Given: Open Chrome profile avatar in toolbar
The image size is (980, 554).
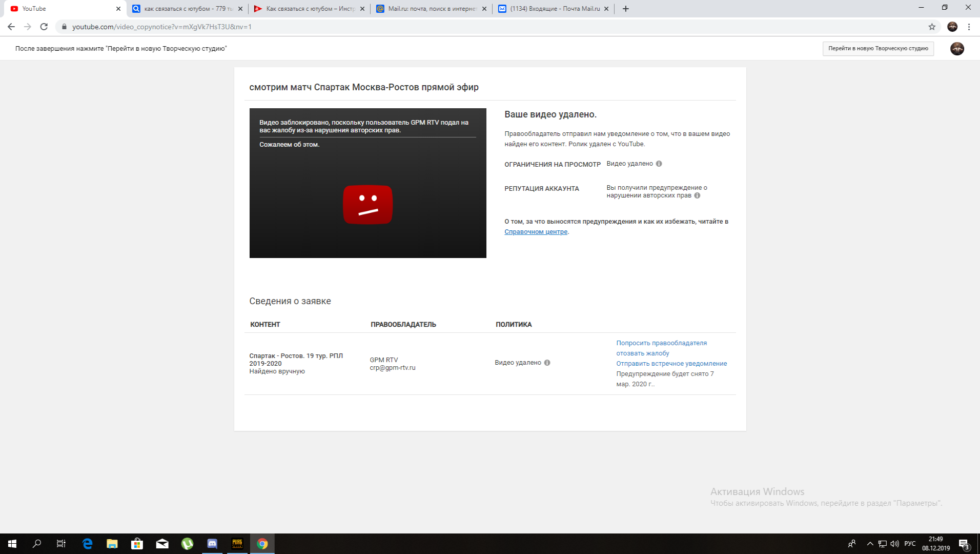Looking at the screenshot, I should coord(952,27).
